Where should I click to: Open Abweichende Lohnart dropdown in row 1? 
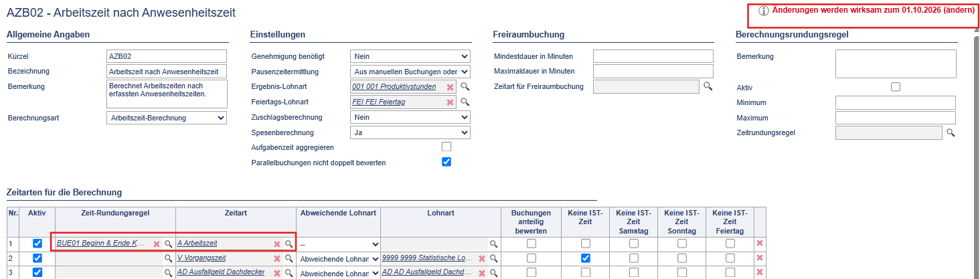(339, 245)
